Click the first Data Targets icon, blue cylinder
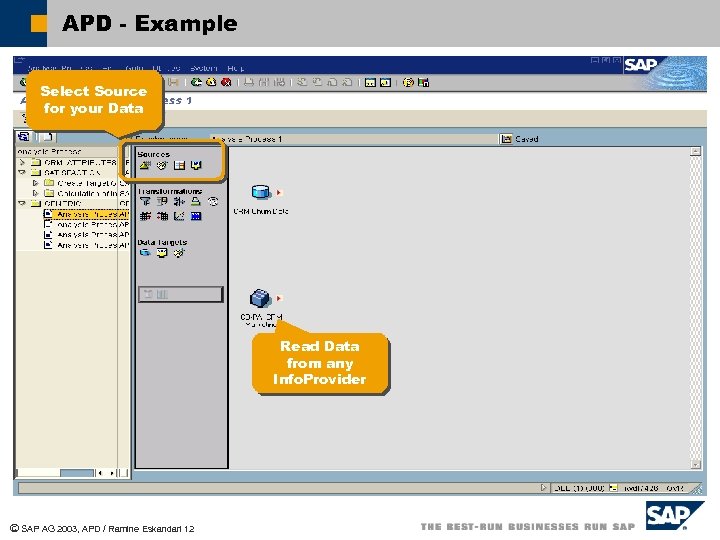This screenshot has width=720, height=540. [145, 253]
